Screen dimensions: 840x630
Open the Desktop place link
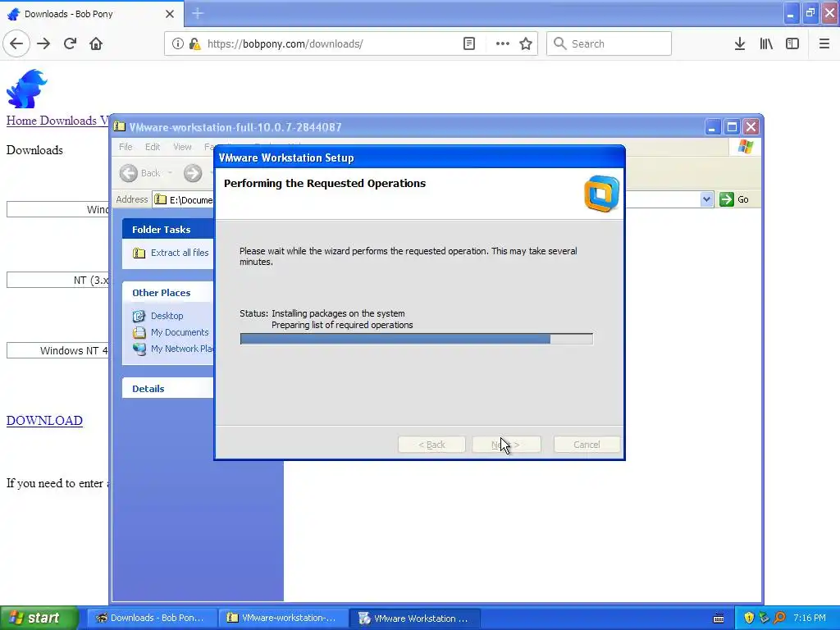(167, 316)
